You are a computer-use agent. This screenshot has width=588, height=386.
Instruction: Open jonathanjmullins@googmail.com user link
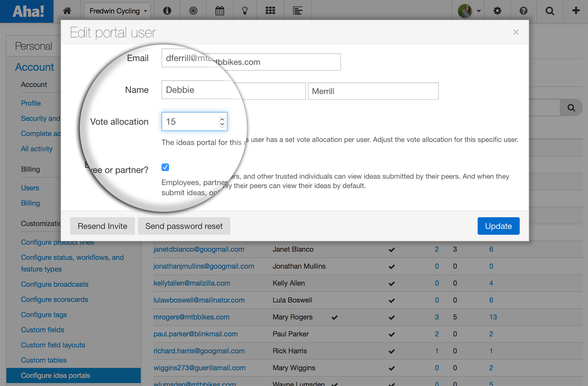(x=204, y=266)
